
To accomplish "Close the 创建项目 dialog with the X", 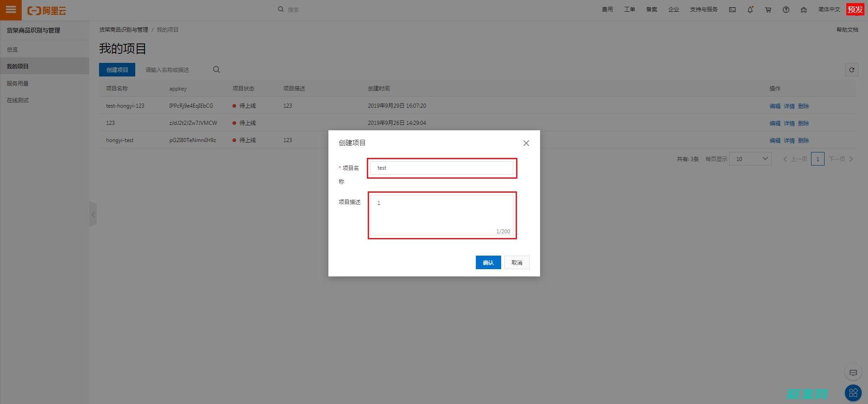I will coord(526,143).
